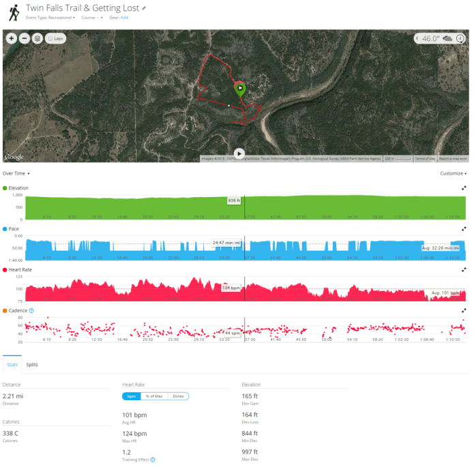The width and height of the screenshot is (476, 467).
Task: Open Cadence help info icon
Action: tap(31, 310)
